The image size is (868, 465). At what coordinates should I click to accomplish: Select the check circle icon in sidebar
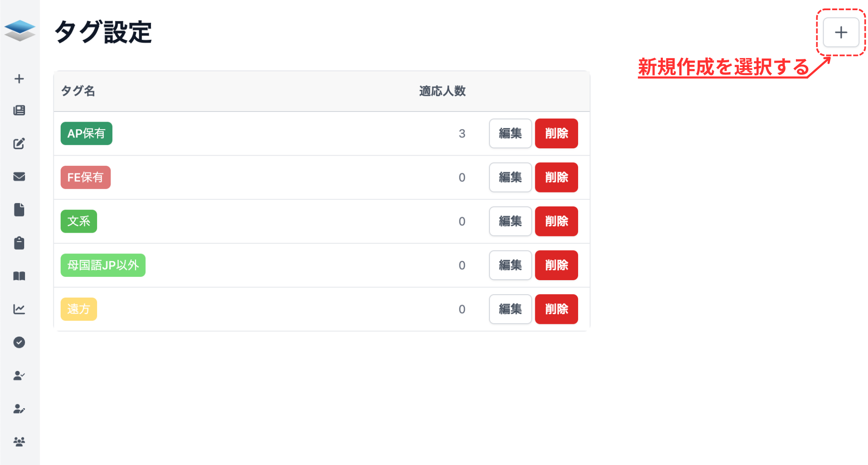19,342
